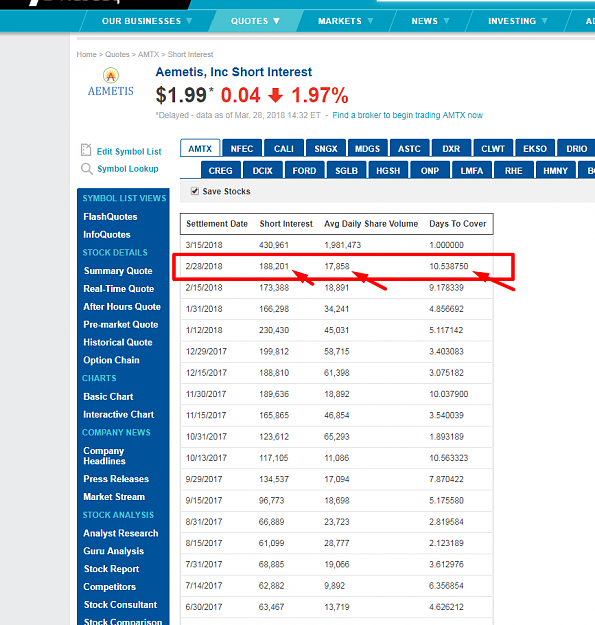The width and height of the screenshot is (595, 625).
Task: Open the News navigation dropdown
Action: point(430,21)
